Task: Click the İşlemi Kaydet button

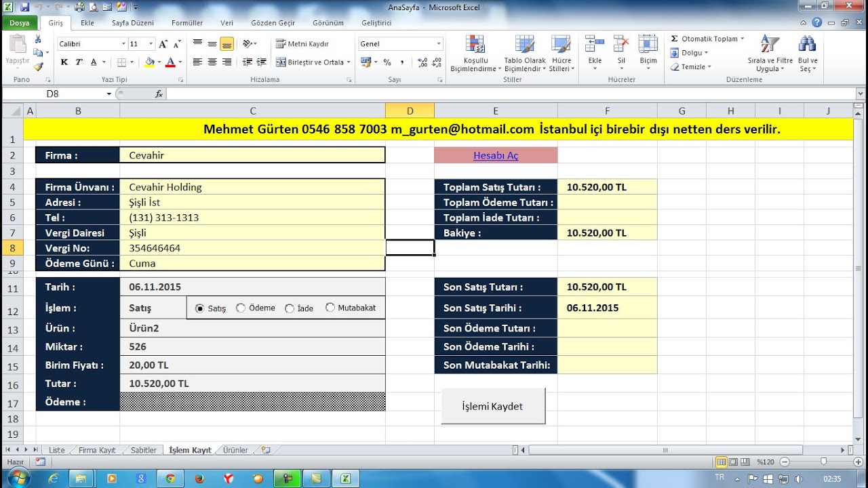Action: [x=493, y=406]
